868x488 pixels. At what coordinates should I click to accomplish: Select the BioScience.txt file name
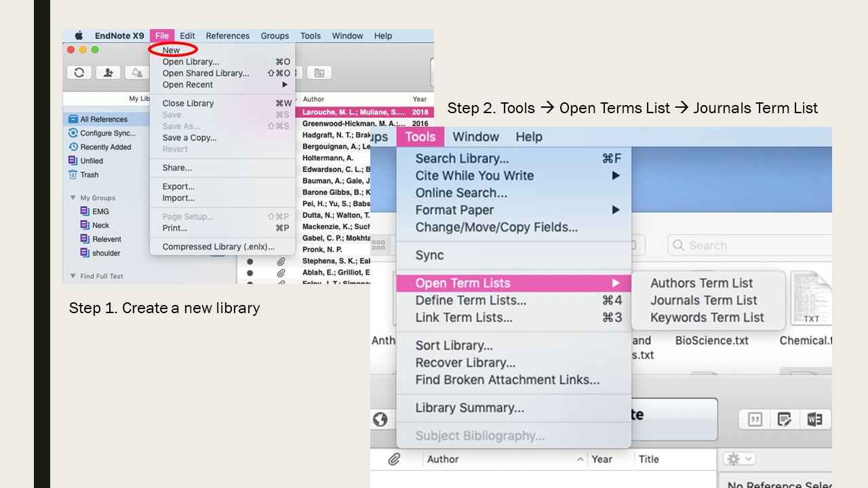click(711, 340)
